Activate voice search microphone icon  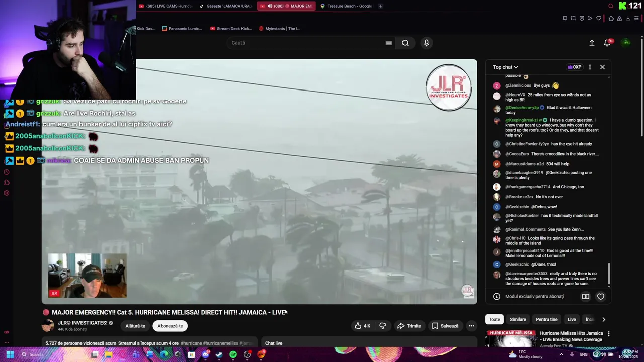click(426, 43)
